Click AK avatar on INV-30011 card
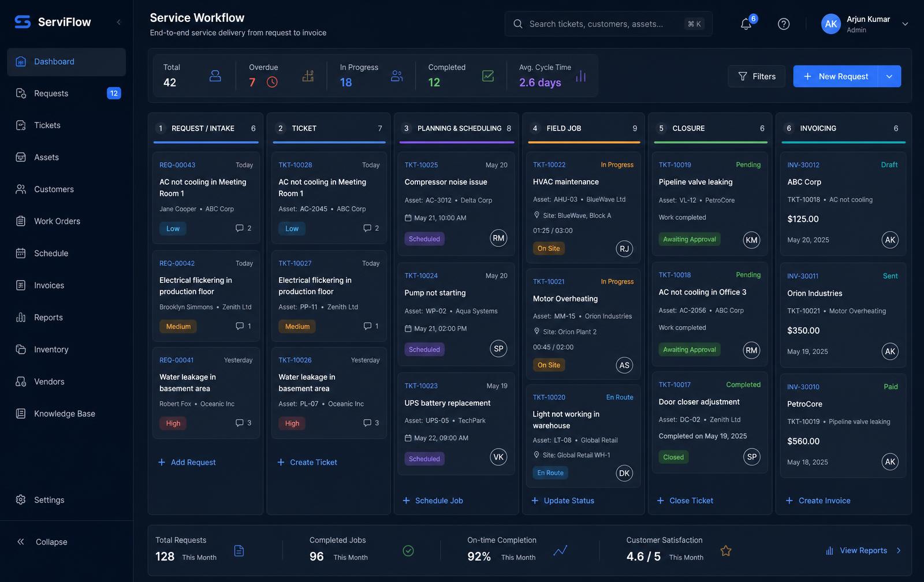924x582 pixels. click(890, 351)
